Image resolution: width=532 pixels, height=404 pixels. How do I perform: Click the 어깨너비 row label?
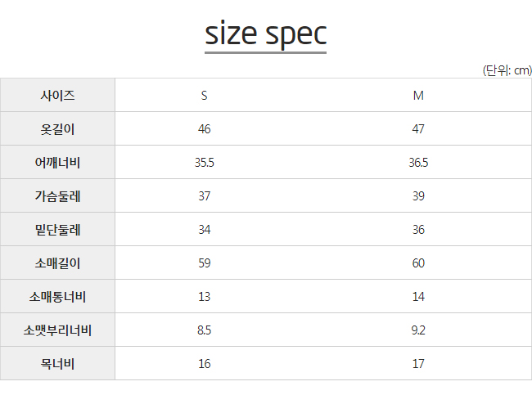[57, 163]
